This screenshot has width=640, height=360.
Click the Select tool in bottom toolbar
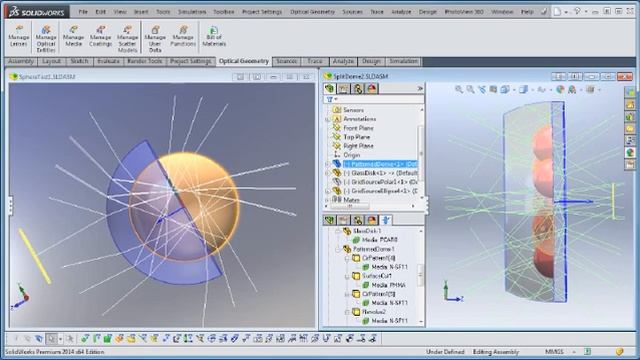click(x=51, y=338)
